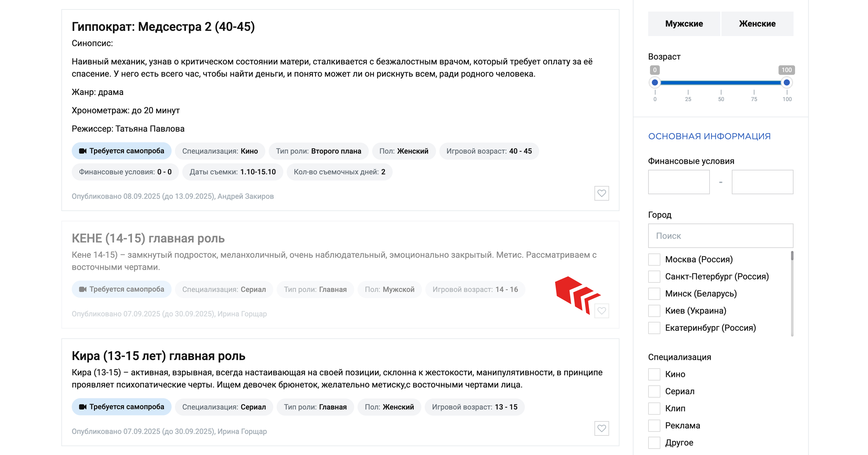Click heart icon on КЕНЕ casting card
The height and width of the screenshot is (455, 868).
pyautogui.click(x=601, y=311)
